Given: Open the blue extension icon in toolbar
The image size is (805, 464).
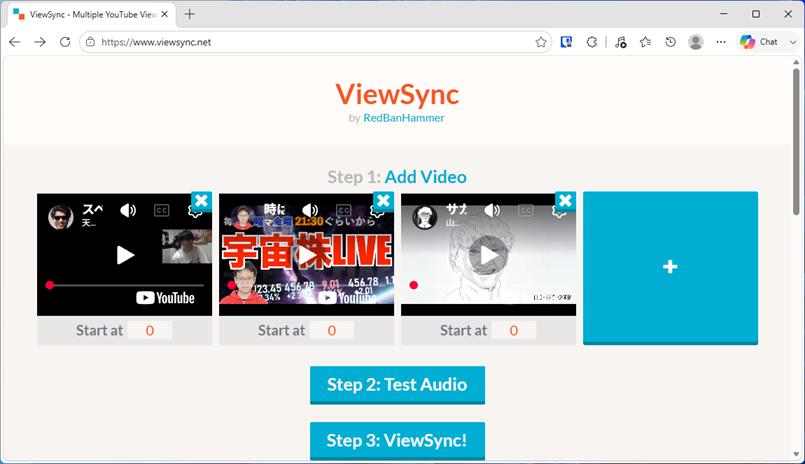Looking at the screenshot, I should (x=566, y=42).
